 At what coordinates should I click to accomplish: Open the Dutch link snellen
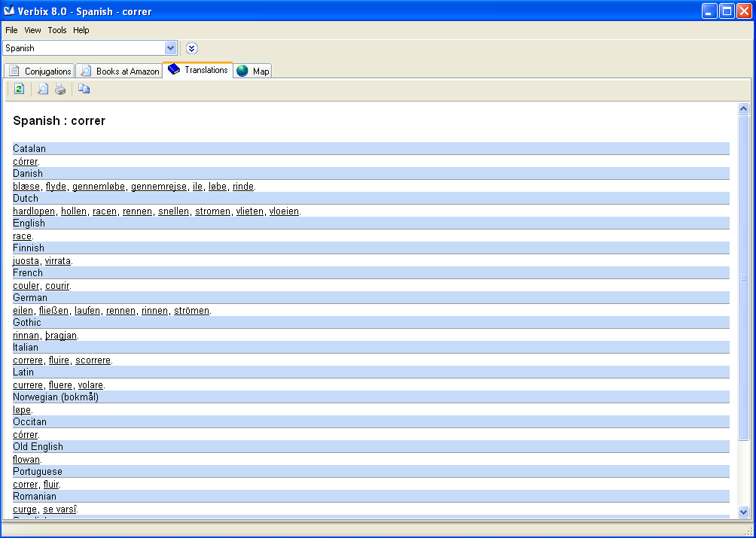pyautogui.click(x=174, y=211)
